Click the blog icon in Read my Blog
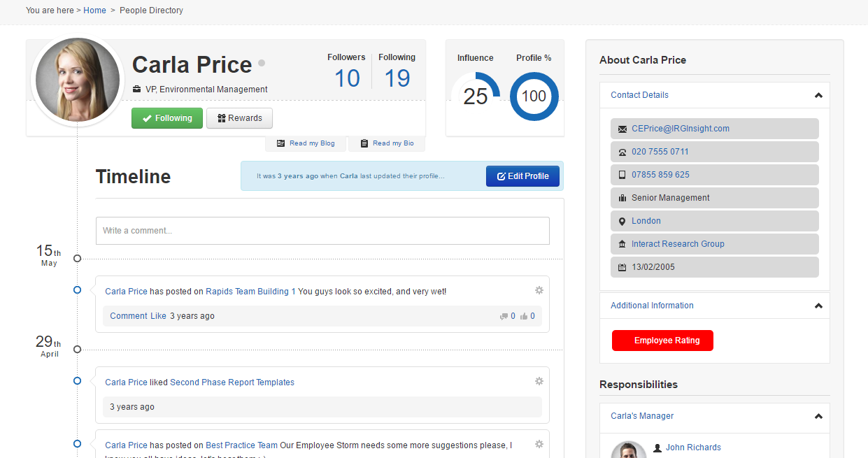 (x=281, y=143)
